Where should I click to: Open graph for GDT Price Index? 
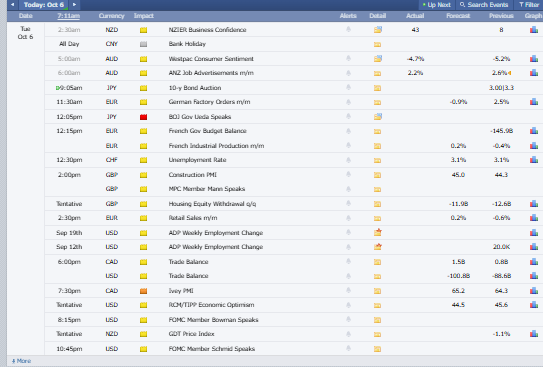pos(534,333)
